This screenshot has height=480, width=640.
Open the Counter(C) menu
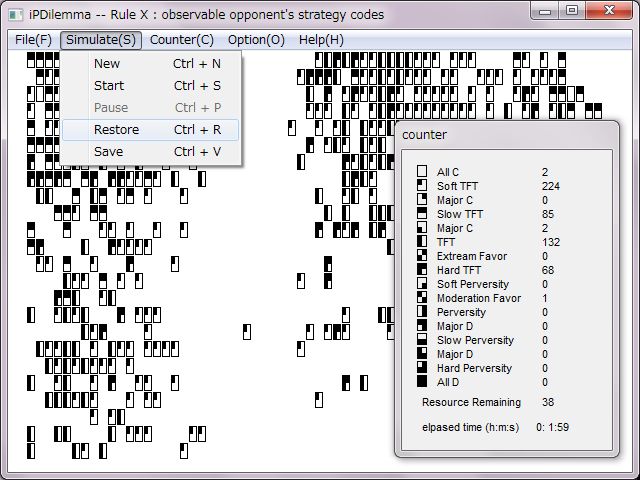click(x=182, y=40)
